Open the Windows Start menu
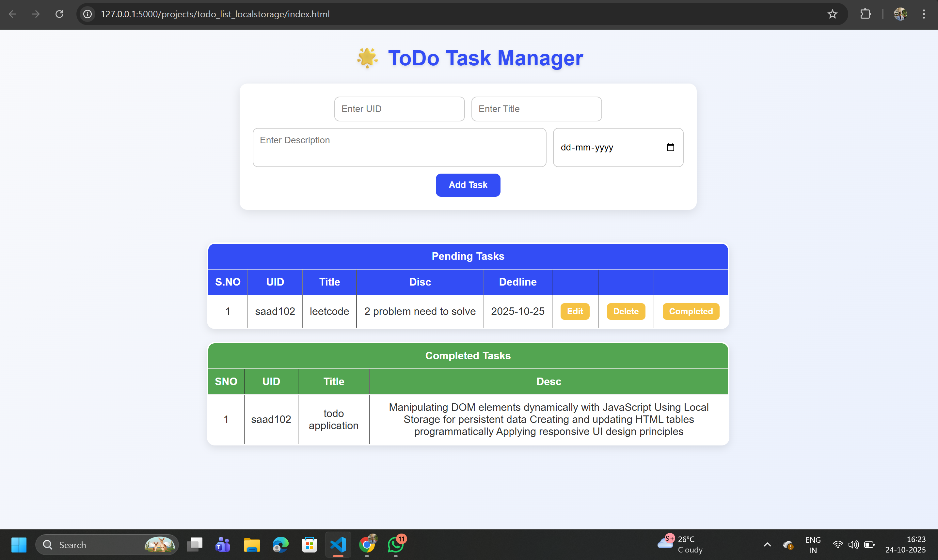Screen dimensions: 938x560 tap(19, 545)
